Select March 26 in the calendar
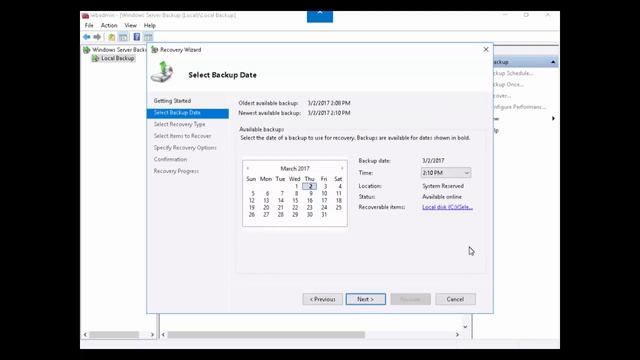Screen dimensions: 640x360 (251, 214)
